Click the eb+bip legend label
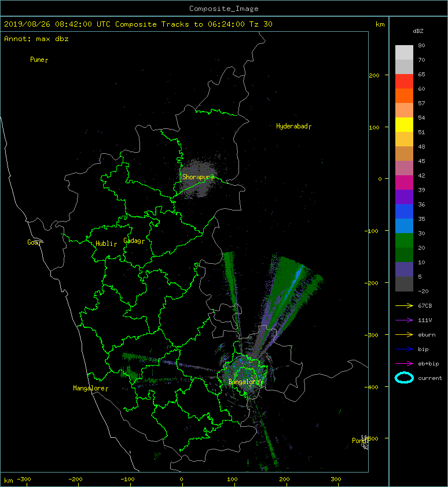Viewport: 448px width, 487px height. tap(428, 364)
